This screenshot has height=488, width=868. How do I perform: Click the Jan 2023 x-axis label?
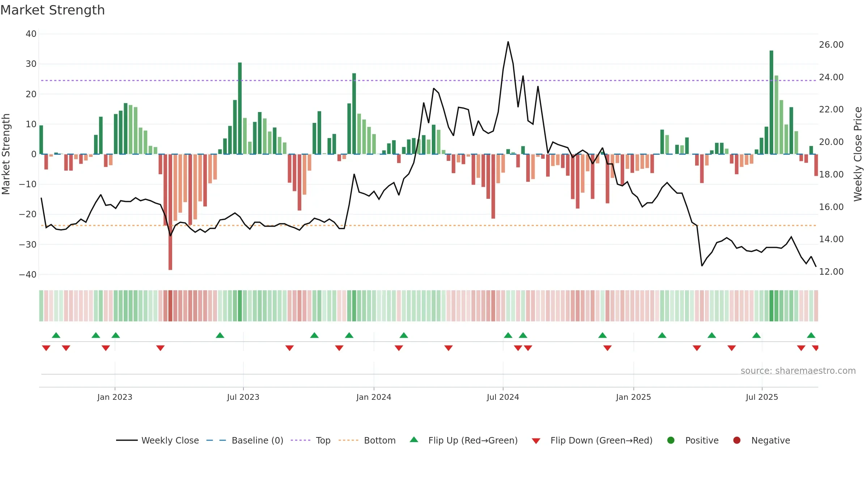click(x=115, y=397)
